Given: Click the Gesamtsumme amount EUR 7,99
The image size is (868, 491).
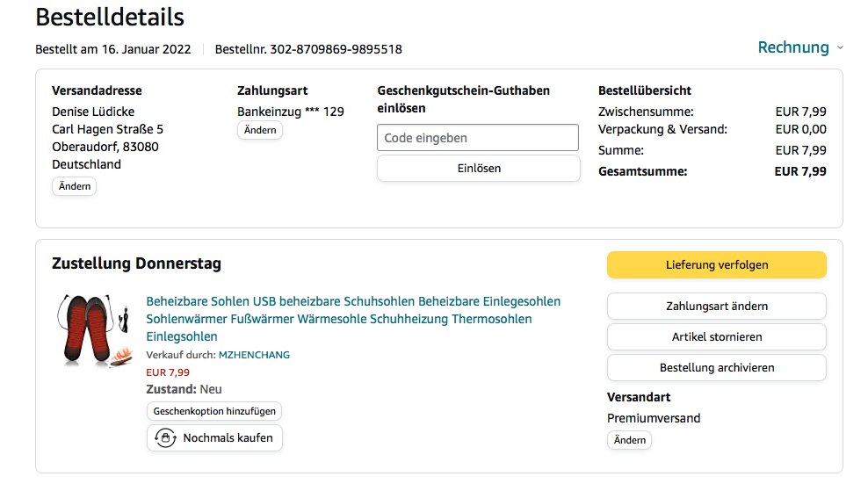Looking at the screenshot, I should pyautogui.click(x=800, y=171).
